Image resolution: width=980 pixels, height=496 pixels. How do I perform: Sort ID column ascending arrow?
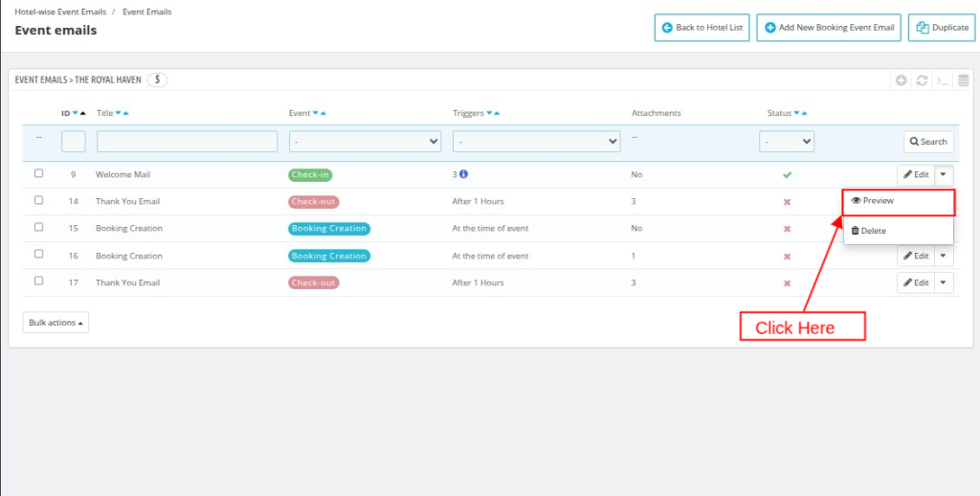point(83,113)
